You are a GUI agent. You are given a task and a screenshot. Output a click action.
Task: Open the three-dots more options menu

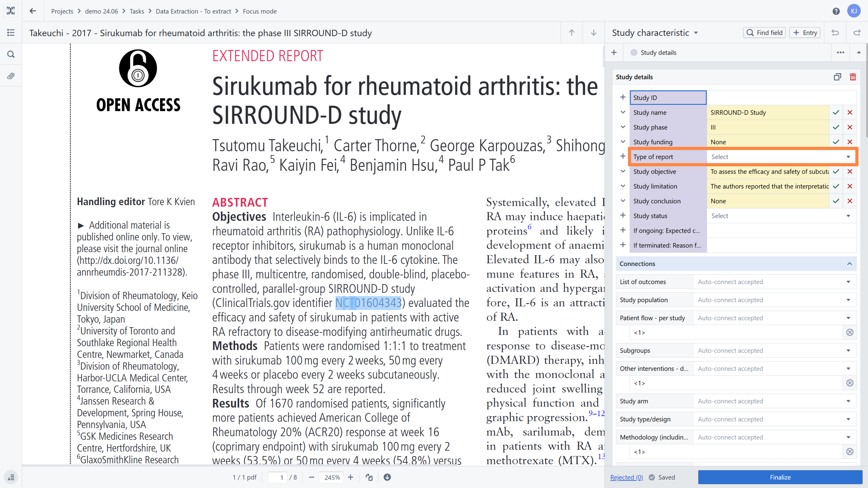841,53
